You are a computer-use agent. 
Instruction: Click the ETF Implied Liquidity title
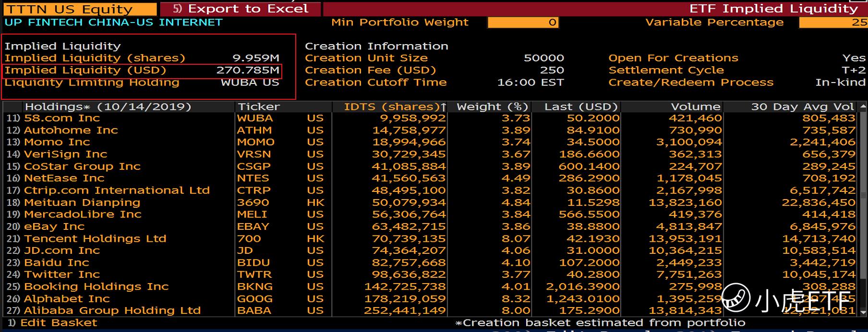773,9
